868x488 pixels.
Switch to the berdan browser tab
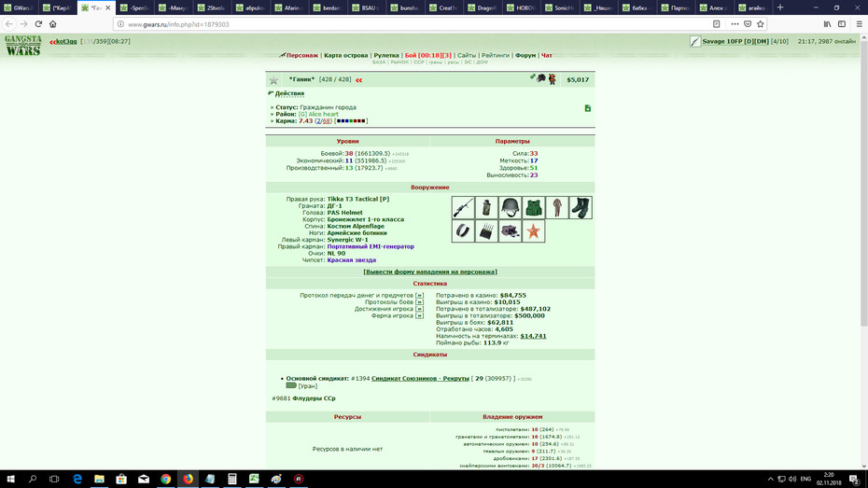tap(327, 7)
